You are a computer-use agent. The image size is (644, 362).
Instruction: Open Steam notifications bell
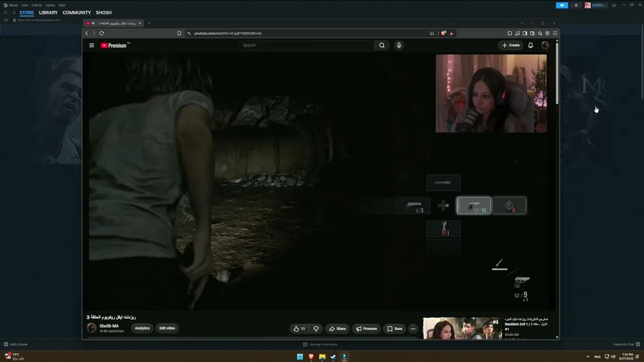coord(576,5)
